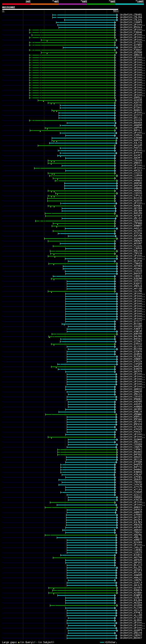Click the UniRef100_P38647 entry

[131, 50]
